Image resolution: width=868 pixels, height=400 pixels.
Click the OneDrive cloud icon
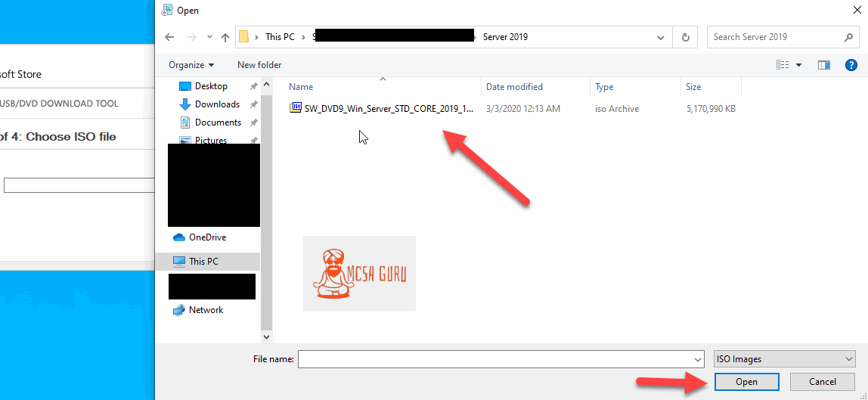pyautogui.click(x=178, y=237)
